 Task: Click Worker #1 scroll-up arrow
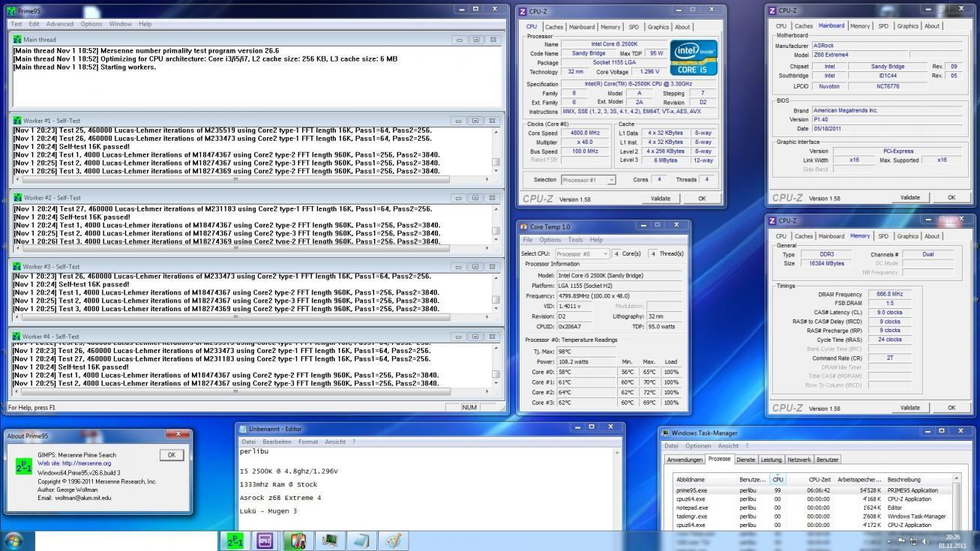point(496,132)
